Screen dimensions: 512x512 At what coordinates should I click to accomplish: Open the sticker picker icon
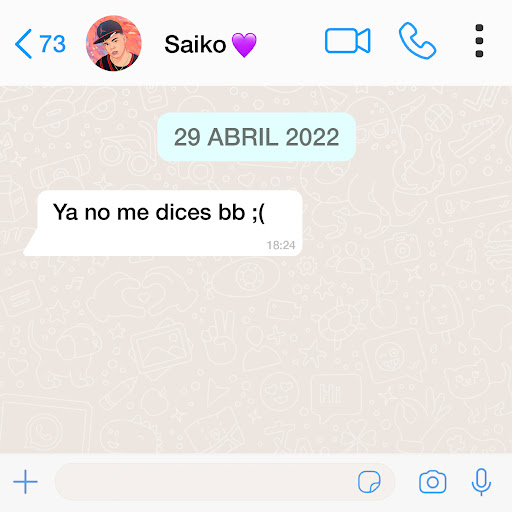[x=369, y=482]
